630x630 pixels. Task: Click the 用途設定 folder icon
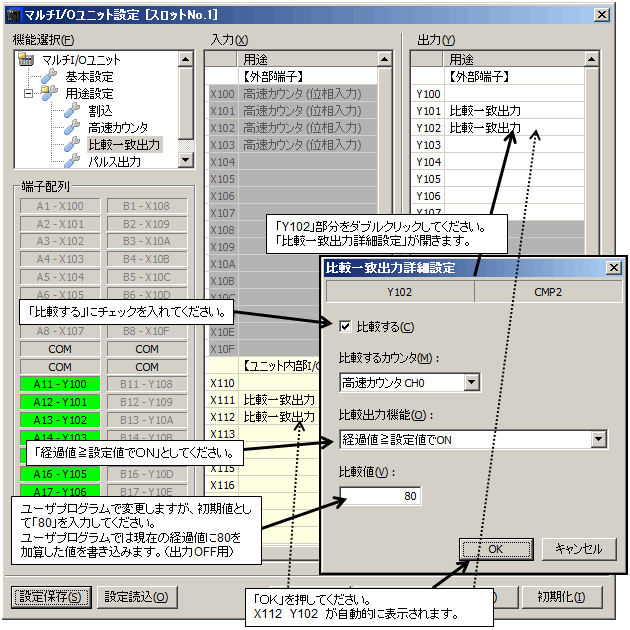pyautogui.click(x=48, y=94)
